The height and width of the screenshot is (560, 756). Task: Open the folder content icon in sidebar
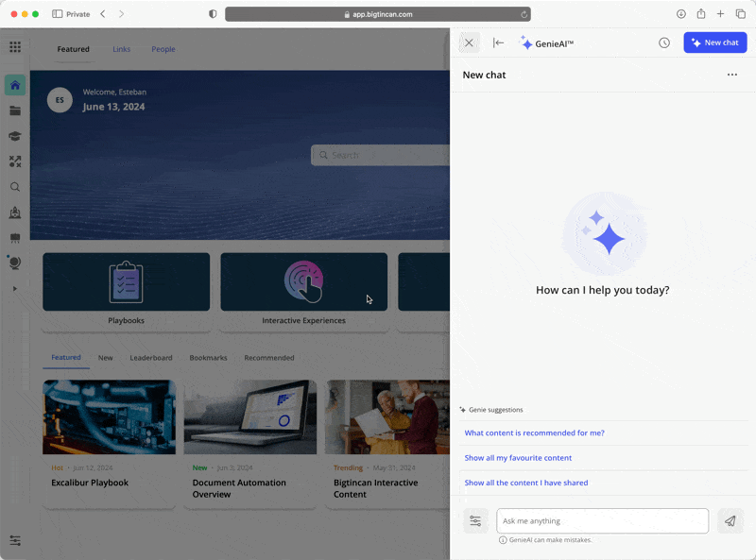[x=15, y=110]
